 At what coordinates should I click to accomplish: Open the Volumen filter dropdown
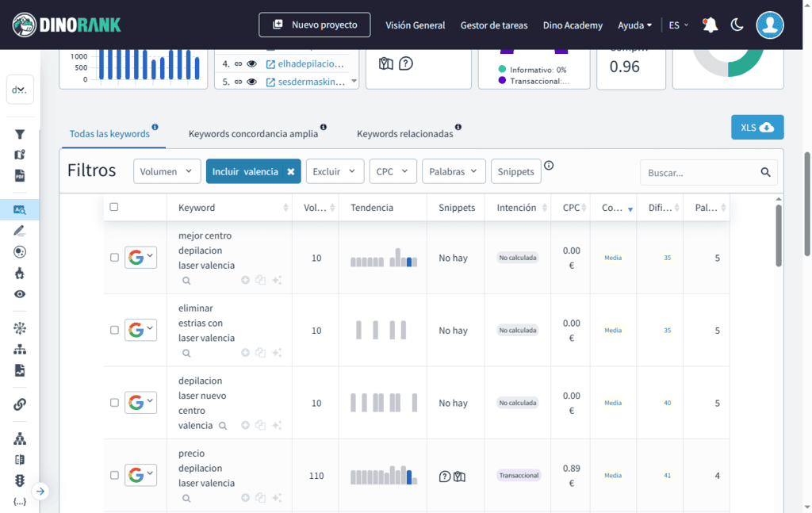167,171
